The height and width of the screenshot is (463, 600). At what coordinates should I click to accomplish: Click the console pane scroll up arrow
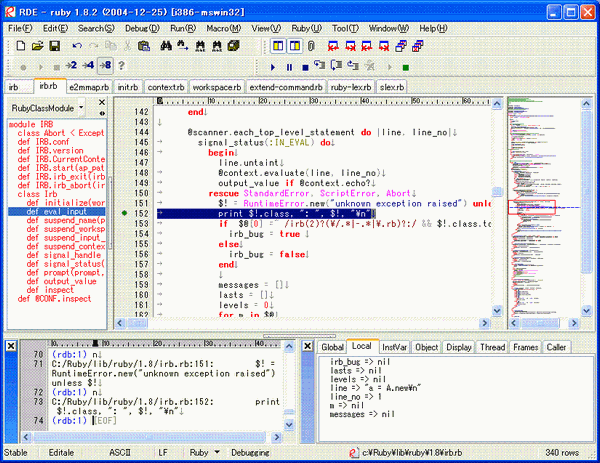pos(289,346)
